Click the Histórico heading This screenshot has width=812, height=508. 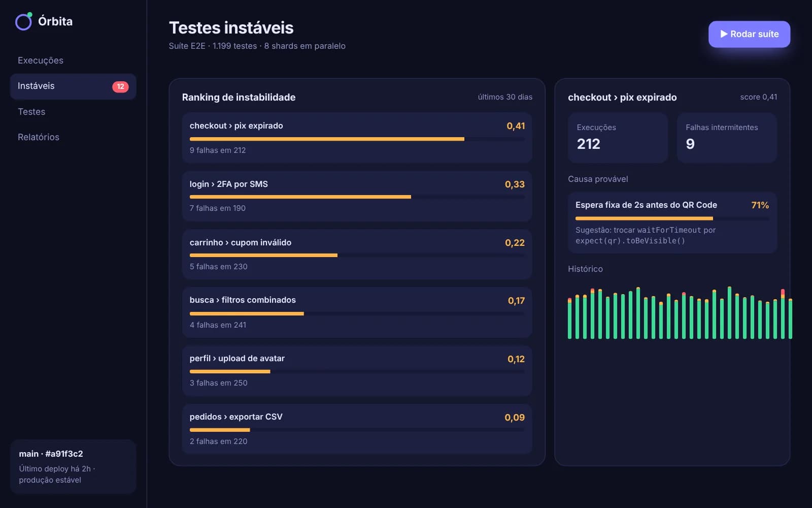[x=585, y=269]
